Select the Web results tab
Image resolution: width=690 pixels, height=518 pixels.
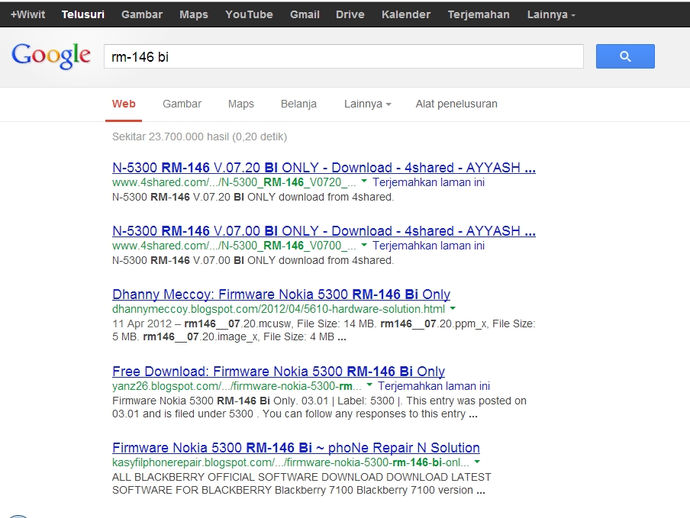pyautogui.click(x=124, y=104)
